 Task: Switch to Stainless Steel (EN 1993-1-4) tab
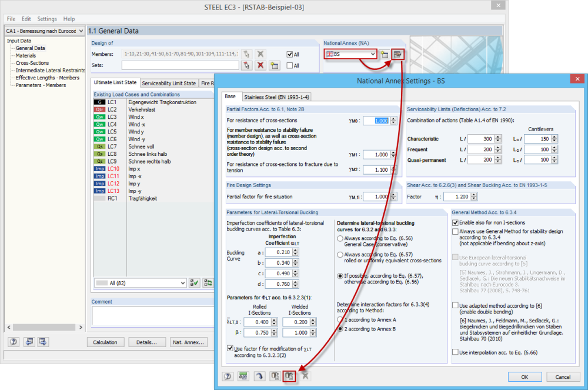[x=277, y=97]
